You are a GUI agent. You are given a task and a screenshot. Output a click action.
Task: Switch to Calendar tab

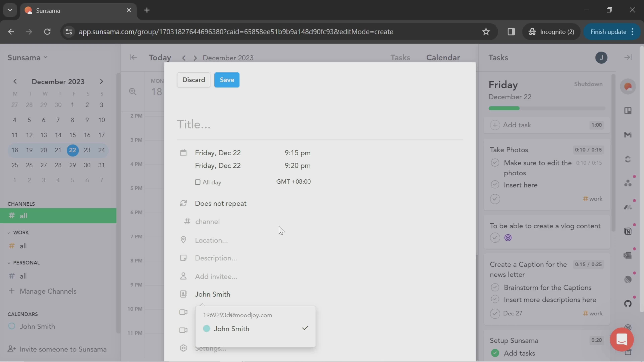click(x=443, y=57)
